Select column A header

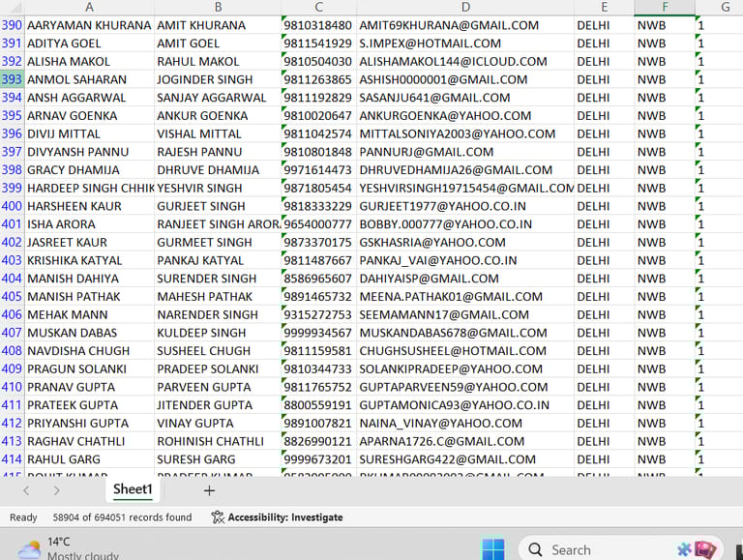89,7
